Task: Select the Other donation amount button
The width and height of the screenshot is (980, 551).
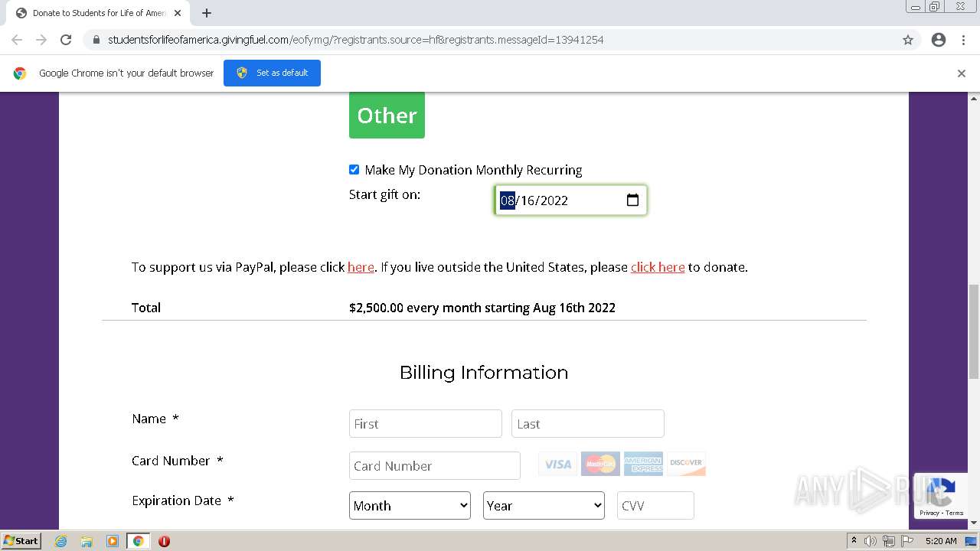Action: click(387, 115)
